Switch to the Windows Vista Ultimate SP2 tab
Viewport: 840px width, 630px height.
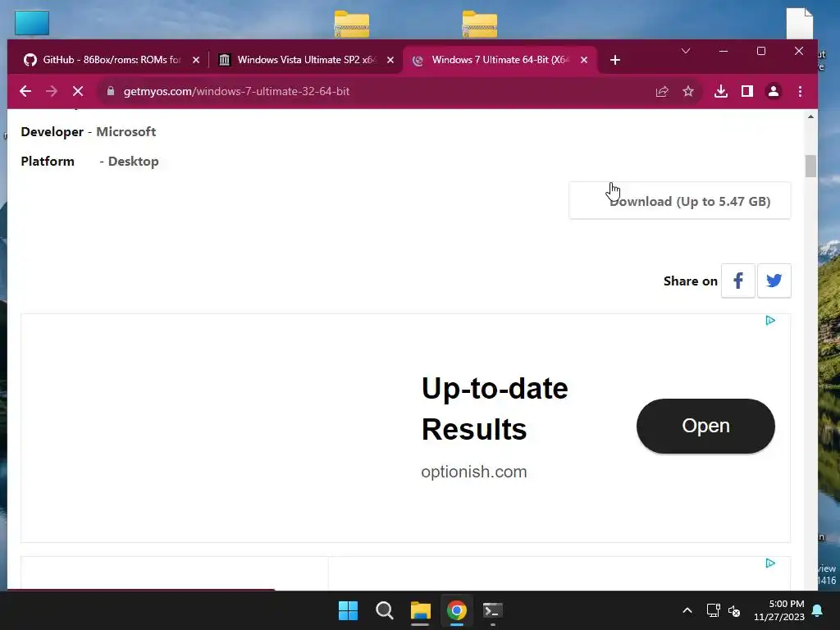pos(307,60)
